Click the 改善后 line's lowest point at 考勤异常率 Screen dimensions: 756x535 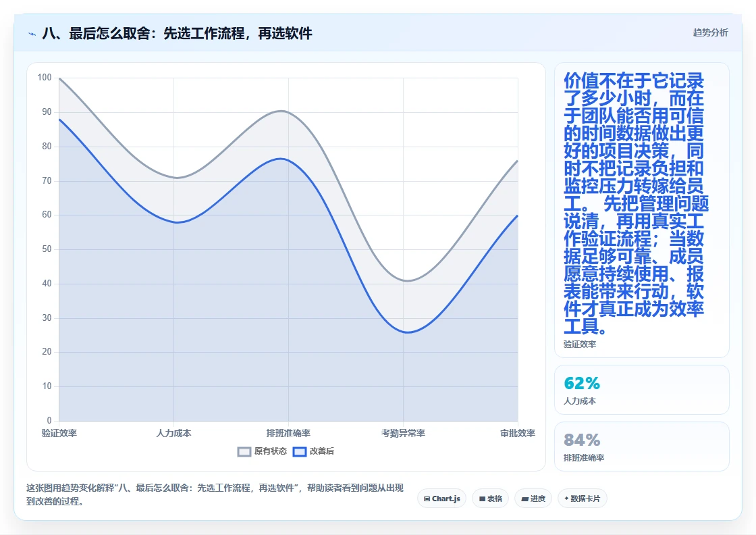[408, 332]
